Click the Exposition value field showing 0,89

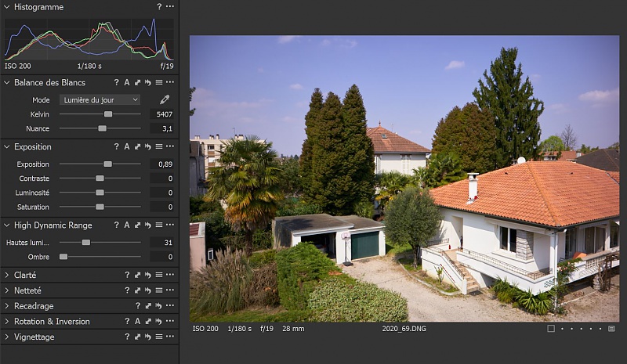pyautogui.click(x=162, y=164)
